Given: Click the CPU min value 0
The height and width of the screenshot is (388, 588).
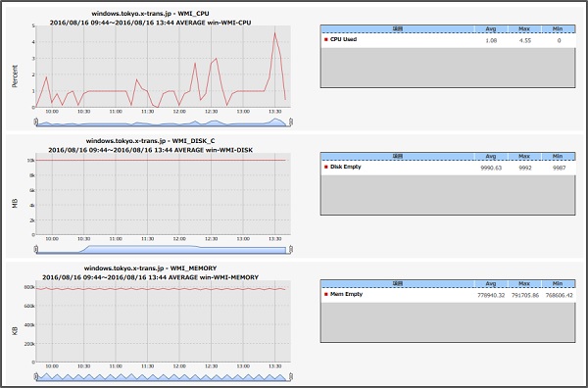Looking at the screenshot, I should point(559,41).
